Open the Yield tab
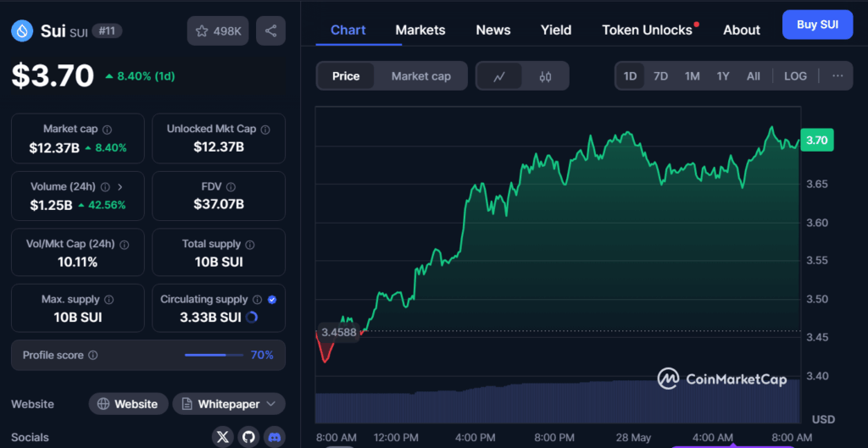 pyautogui.click(x=556, y=30)
